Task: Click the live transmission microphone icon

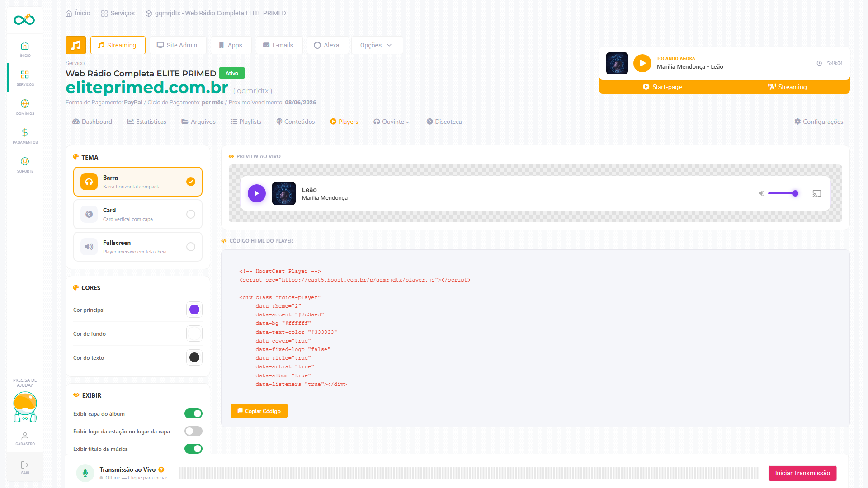Action: (x=85, y=473)
